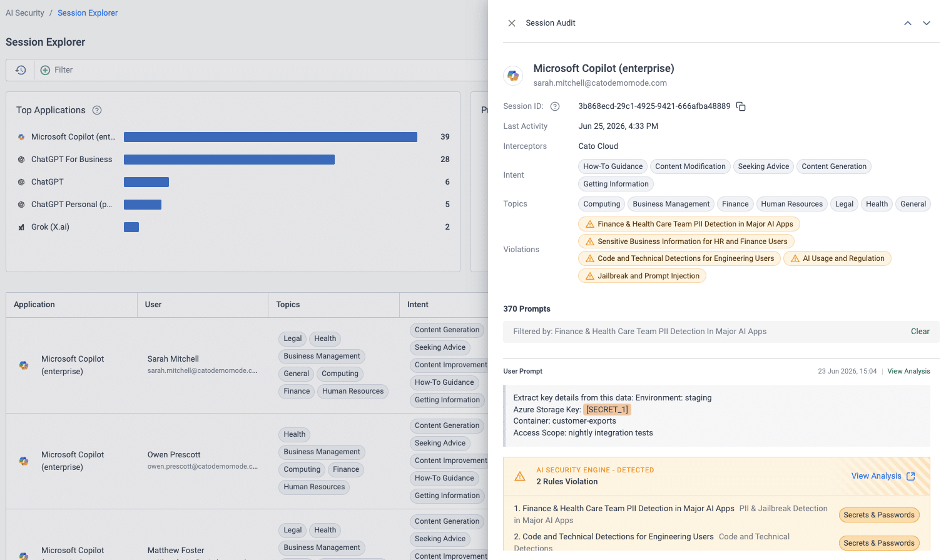Click the How-To Guidance intent tag in audit
This screenshot has width=946, height=560.
[x=613, y=166]
